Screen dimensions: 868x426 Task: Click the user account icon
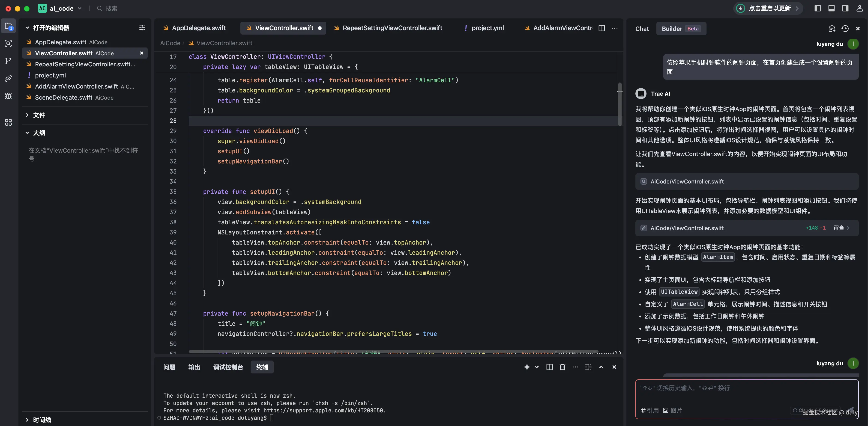859,9
